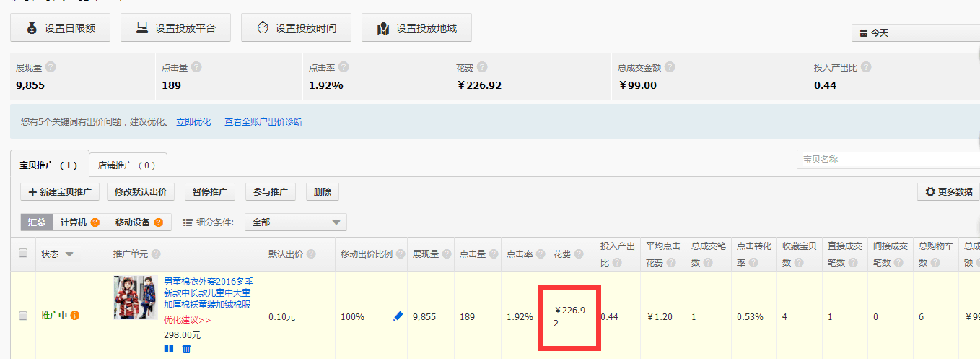Click the 暂停推广 button
This screenshot has width=980, height=359.
210,192
